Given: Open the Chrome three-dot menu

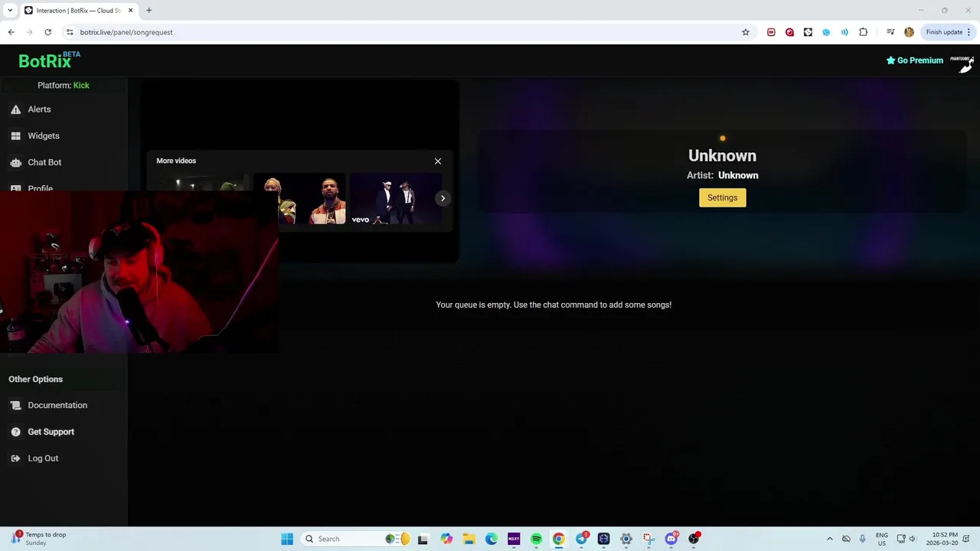Looking at the screenshot, I should 969,32.
